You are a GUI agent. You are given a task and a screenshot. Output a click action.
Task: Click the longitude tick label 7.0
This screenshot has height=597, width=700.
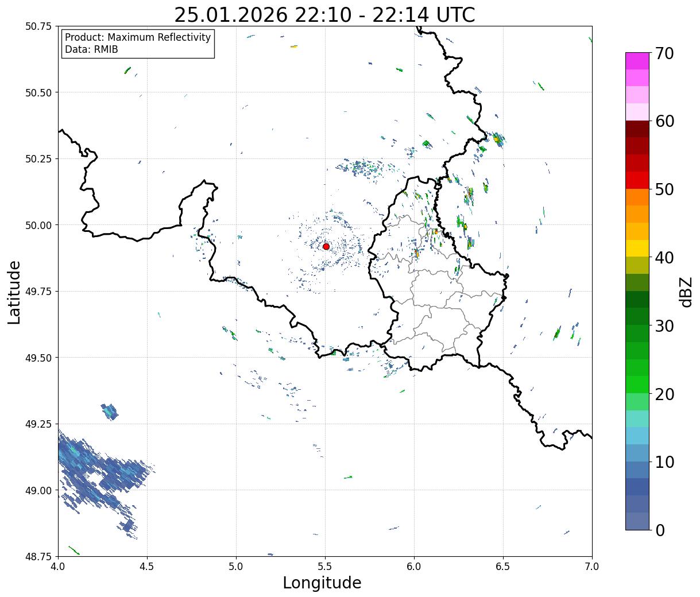[x=592, y=567]
